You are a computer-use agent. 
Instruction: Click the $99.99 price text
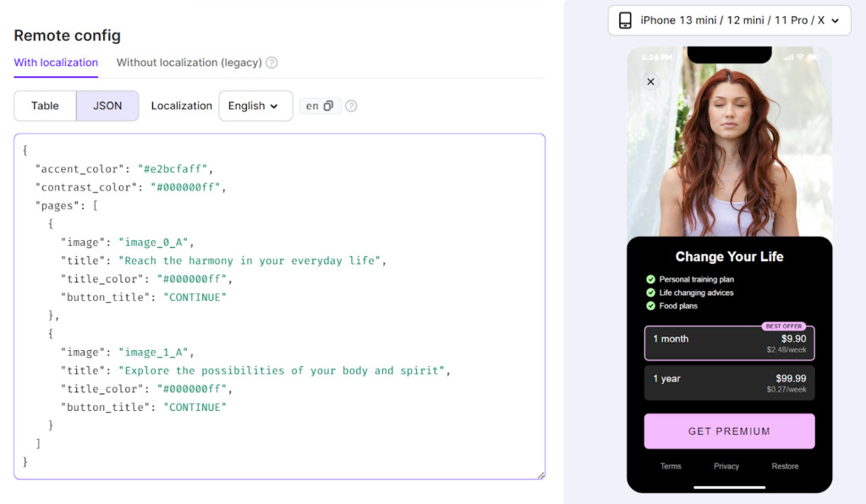(791, 379)
